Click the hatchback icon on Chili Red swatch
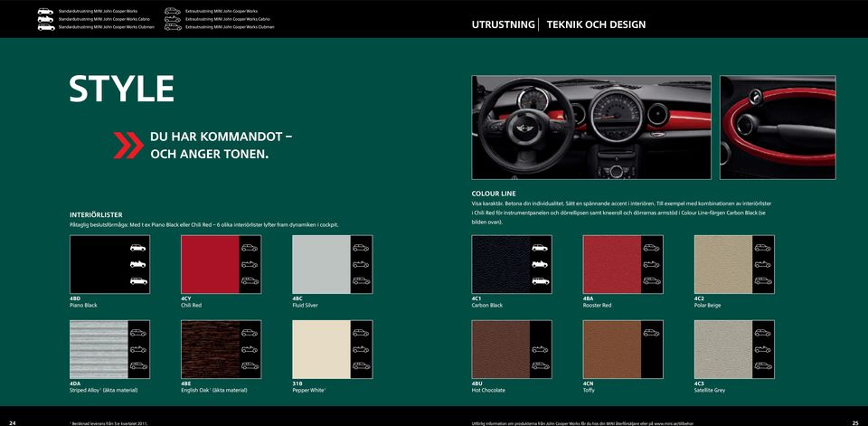The height and width of the screenshot is (426, 868). click(x=250, y=248)
